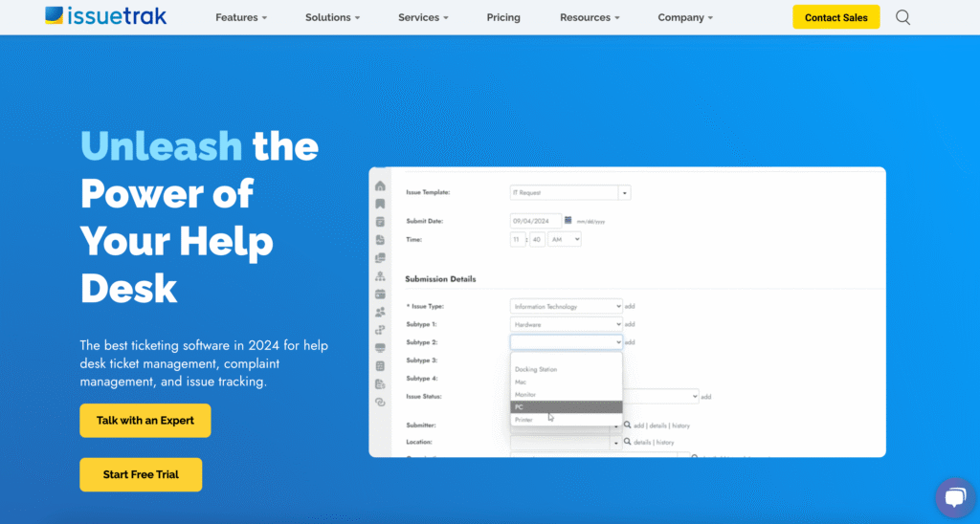
Task: Expand the Resources menu
Action: pos(590,17)
